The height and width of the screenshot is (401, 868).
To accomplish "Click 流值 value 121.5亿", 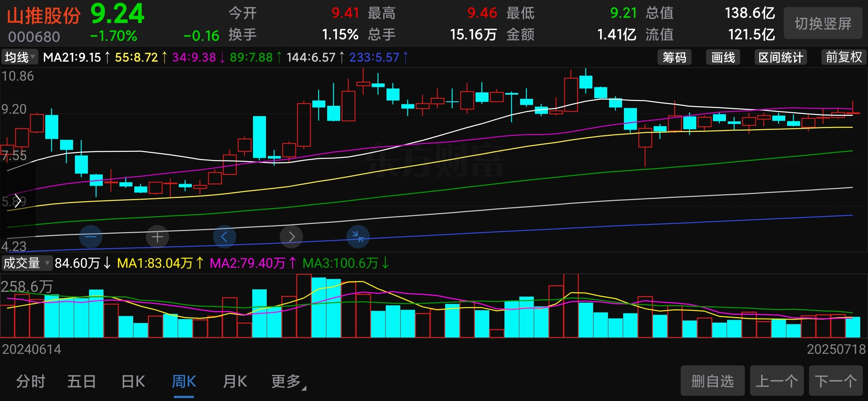I will coord(752,35).
